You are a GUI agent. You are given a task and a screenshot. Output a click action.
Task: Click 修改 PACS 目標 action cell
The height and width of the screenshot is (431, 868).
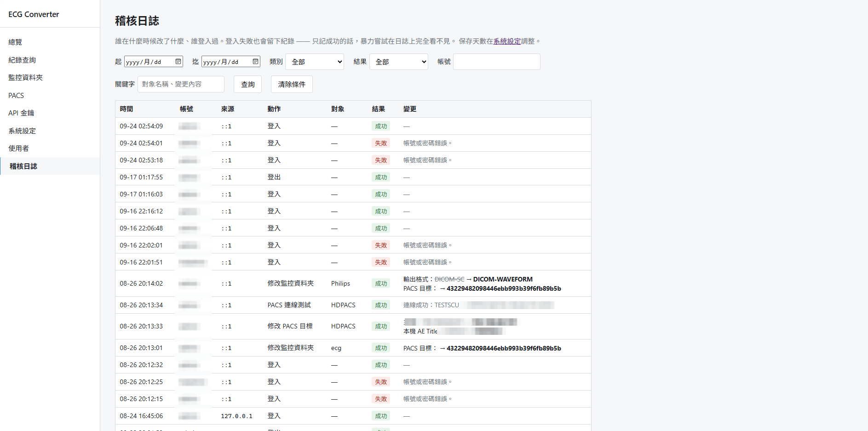[x=290, y=326]
